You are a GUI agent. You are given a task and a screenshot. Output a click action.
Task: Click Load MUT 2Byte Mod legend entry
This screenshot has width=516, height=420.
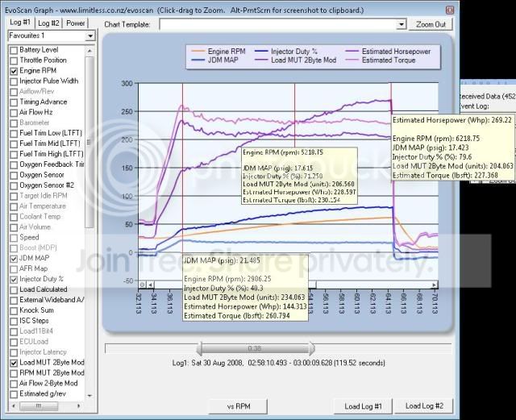click(296, 60)
